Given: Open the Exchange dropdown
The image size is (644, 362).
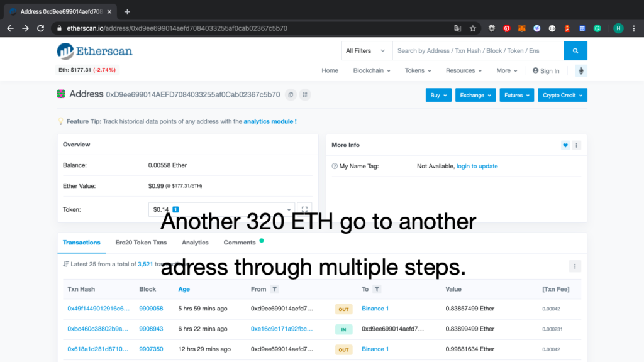Looking at the screenshot, I should coord(475,96).
